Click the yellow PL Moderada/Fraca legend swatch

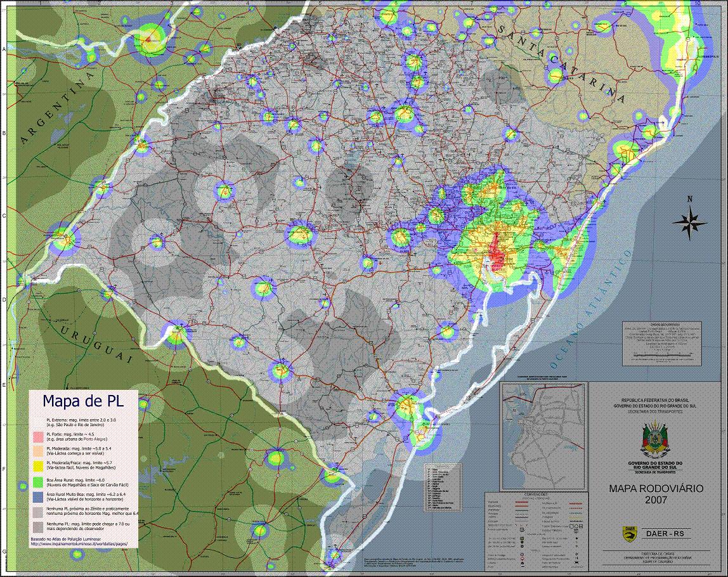click(38, 467)
